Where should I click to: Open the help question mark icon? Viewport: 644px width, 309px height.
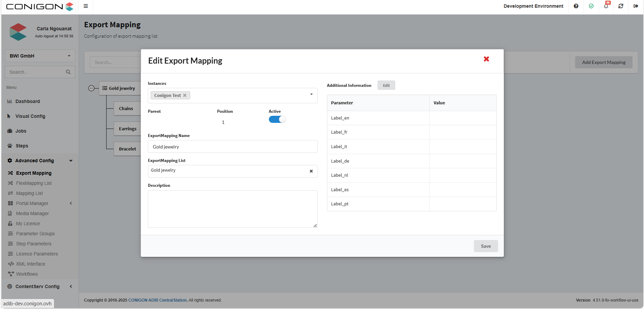click(576, 6)
